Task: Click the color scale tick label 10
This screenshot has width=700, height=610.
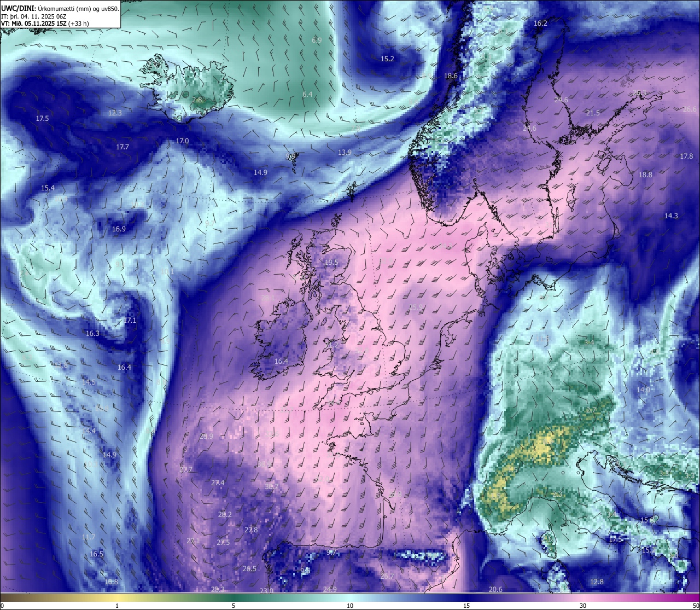Action: tap(350, 606)
